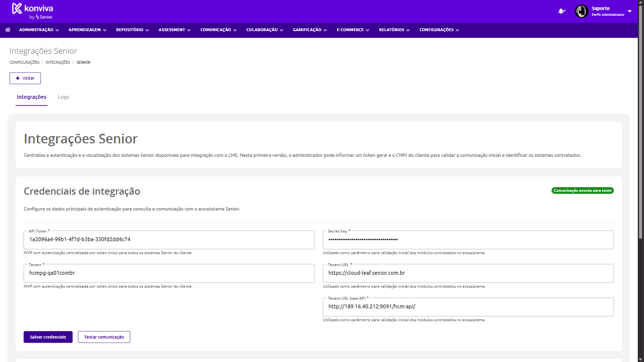Image resolution: width=644 pixels, height=362 pixels.
Task: Click the Suporte user avatar
Action: click(582, 11)
